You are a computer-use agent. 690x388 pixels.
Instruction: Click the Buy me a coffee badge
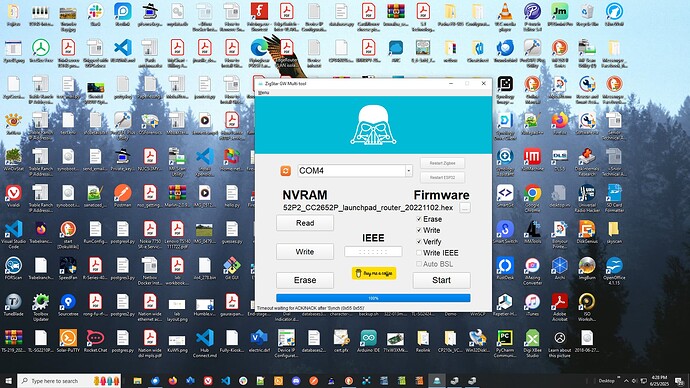[374, 273]
